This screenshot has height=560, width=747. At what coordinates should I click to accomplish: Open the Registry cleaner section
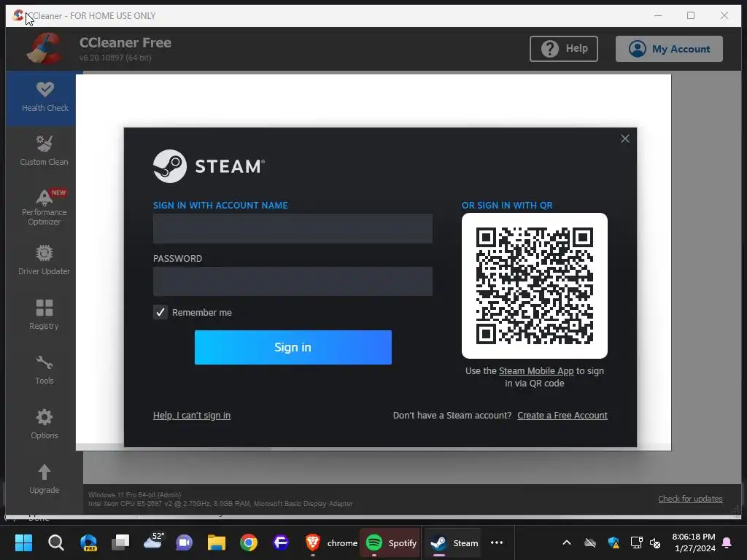pos(44,315)
